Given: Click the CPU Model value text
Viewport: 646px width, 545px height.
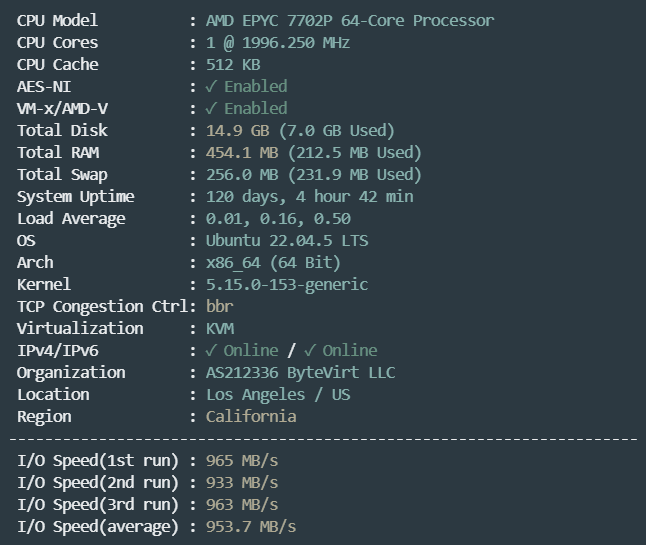Looking at the screenshot, I should (x=350, y=21).
